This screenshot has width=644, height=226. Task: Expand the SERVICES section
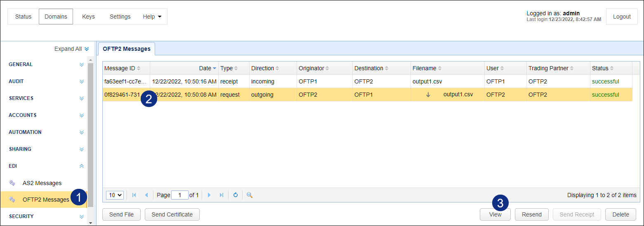[x=82, y=98]
